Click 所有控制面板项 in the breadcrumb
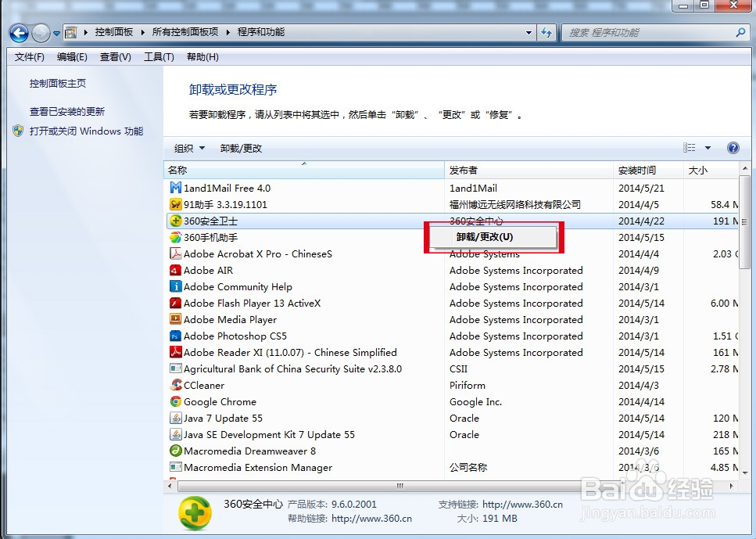This screenshot has width=756, height=539. tap(185, 32)
